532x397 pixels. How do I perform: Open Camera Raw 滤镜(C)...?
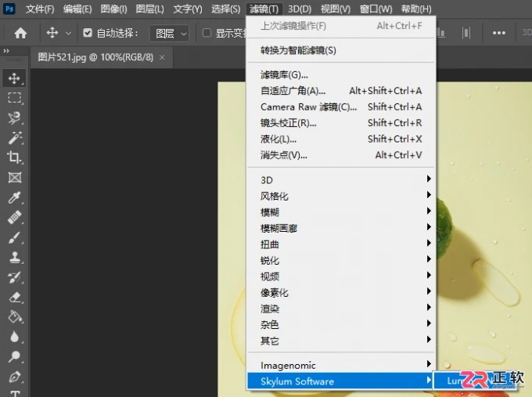(x=341, y=106)
